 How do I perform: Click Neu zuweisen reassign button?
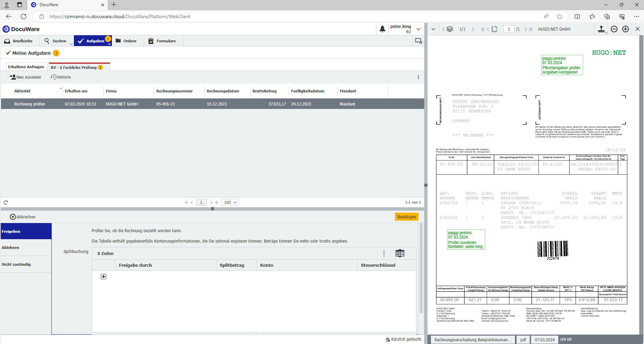[25, 77]
